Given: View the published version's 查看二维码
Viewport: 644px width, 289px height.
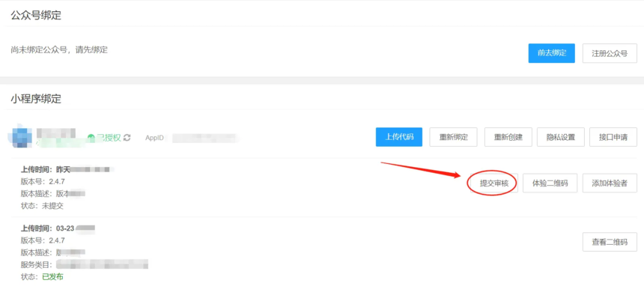Looking at the screenshot, I should click(610, 242).
